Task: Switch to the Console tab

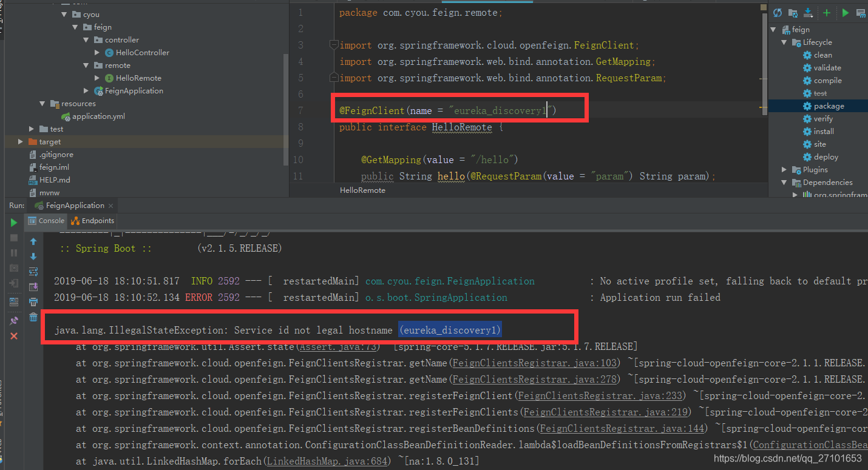Action: tap(46, 221)
